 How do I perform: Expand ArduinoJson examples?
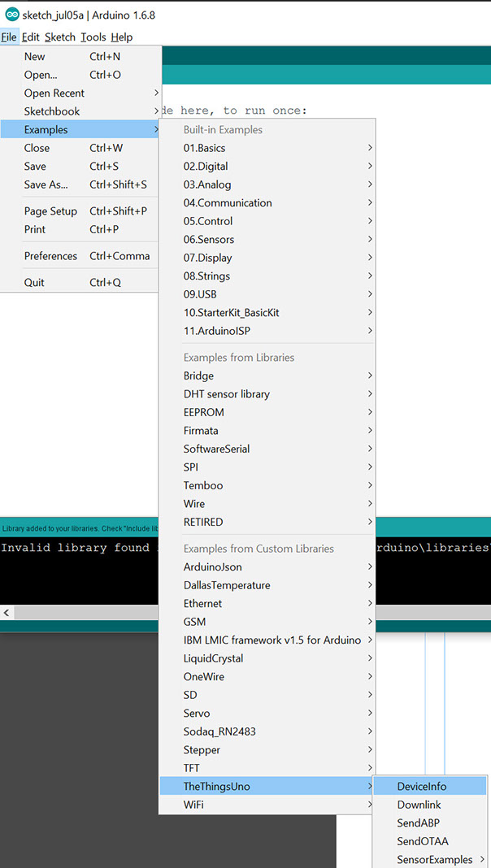click(x=267, y=566)
